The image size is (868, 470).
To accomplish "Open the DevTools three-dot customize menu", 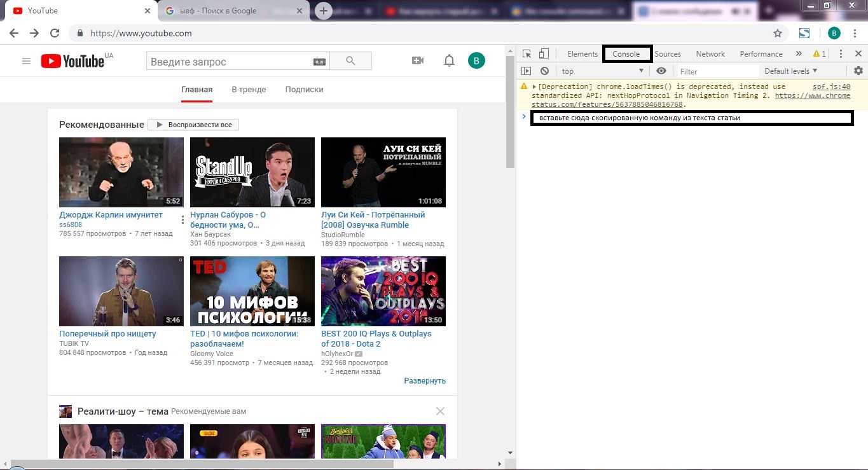I will tap(841, 54).
